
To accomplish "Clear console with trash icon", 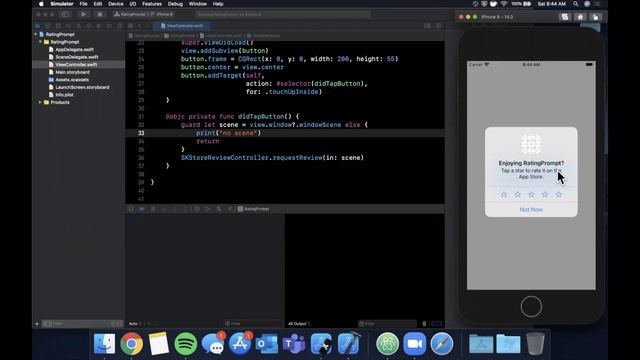I will click(x=424, y=324).
